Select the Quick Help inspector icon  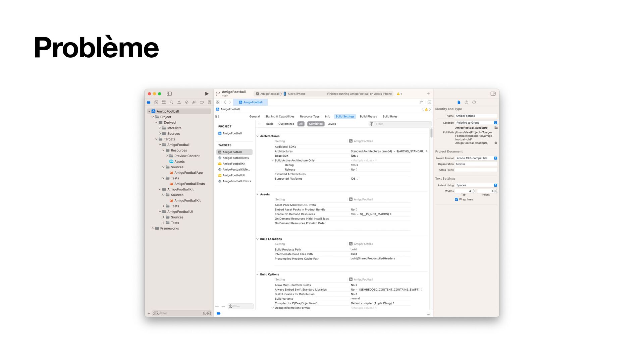[x=474, y=102]
